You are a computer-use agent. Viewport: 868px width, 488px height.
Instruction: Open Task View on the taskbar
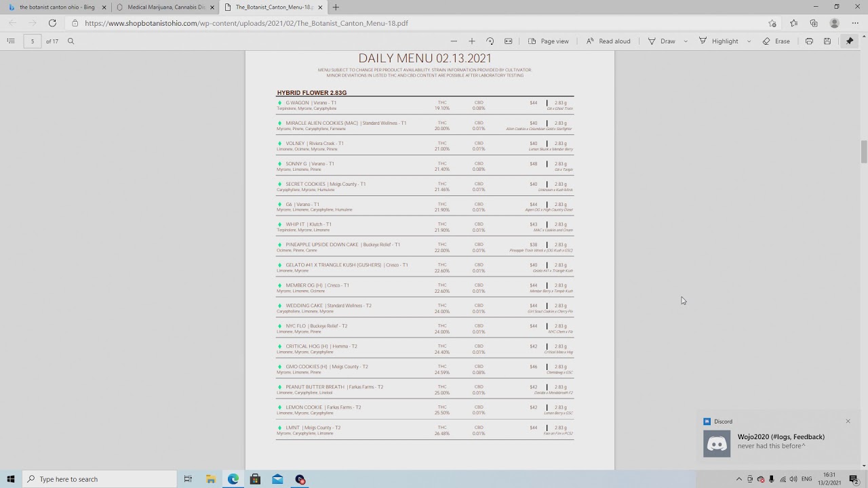(x=188, y=479)
